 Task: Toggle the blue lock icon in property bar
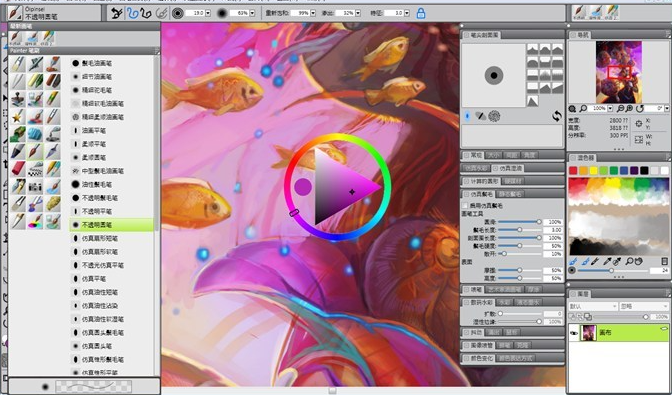(x=421, y=13)
